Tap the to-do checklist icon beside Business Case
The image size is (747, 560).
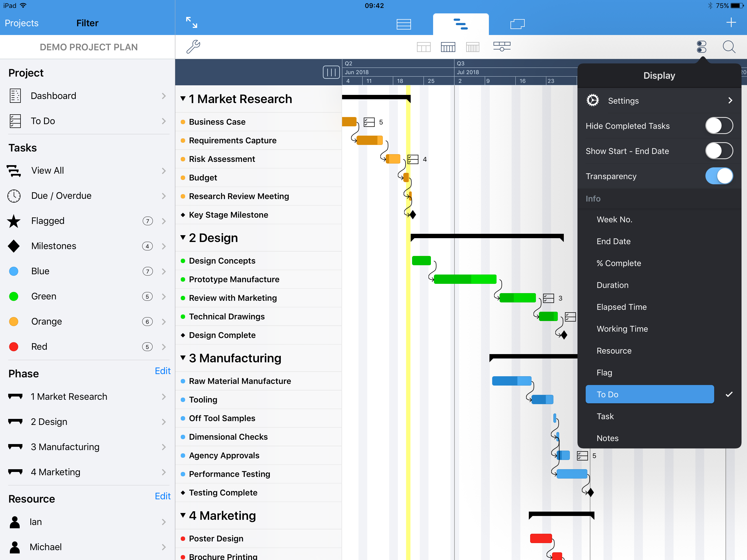(x=369, y=122)
